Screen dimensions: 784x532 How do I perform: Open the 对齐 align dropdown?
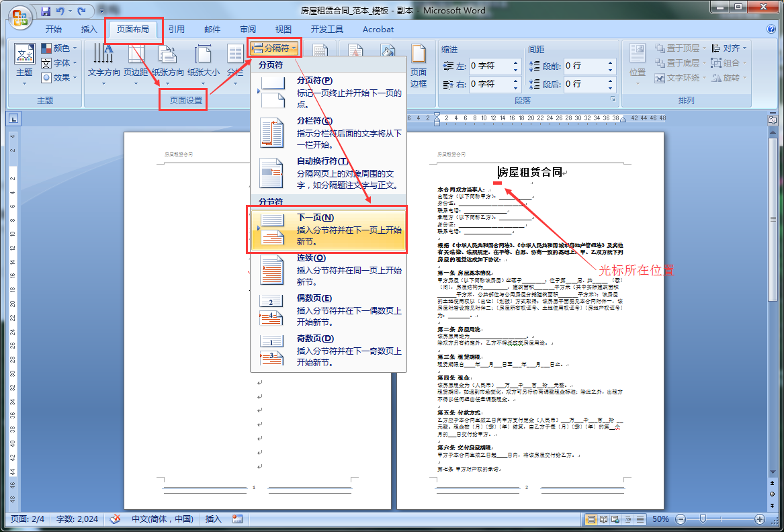(x=729, y=48)
